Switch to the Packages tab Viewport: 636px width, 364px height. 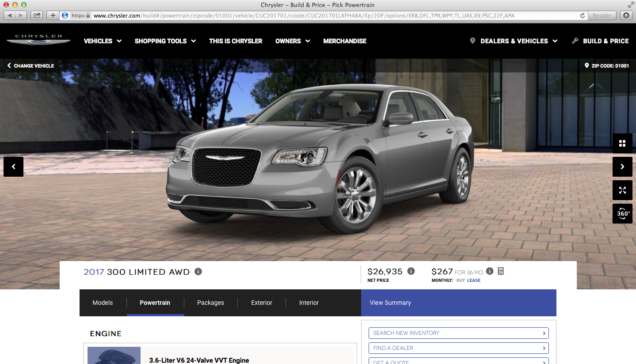(x=211, y=303)
